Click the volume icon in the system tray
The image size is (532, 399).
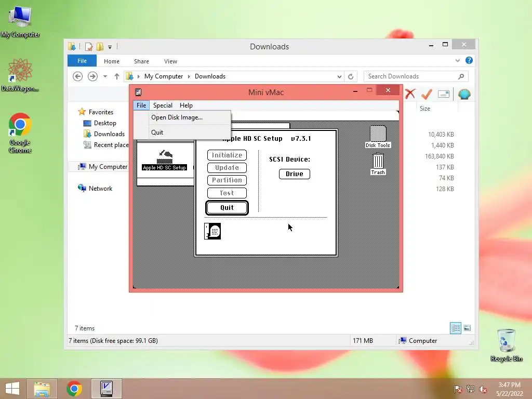click(x=483, y=389)
